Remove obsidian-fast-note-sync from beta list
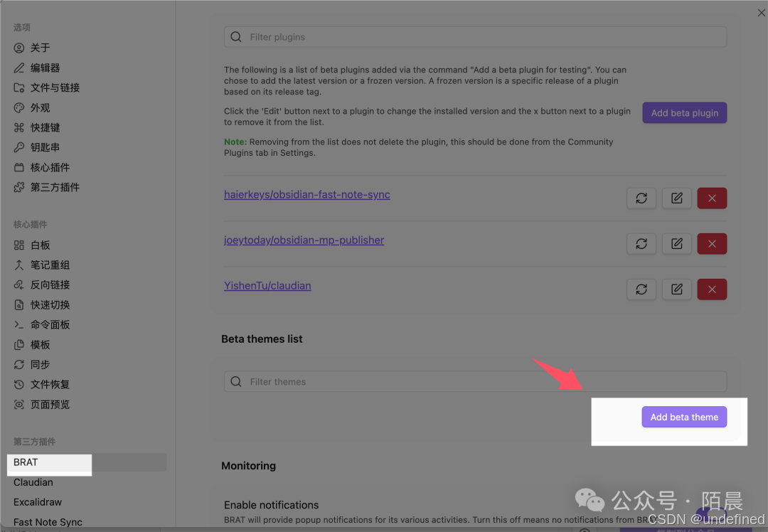Image resolution: width=768 pixels, height=532 pixels. tap(712, 198)
